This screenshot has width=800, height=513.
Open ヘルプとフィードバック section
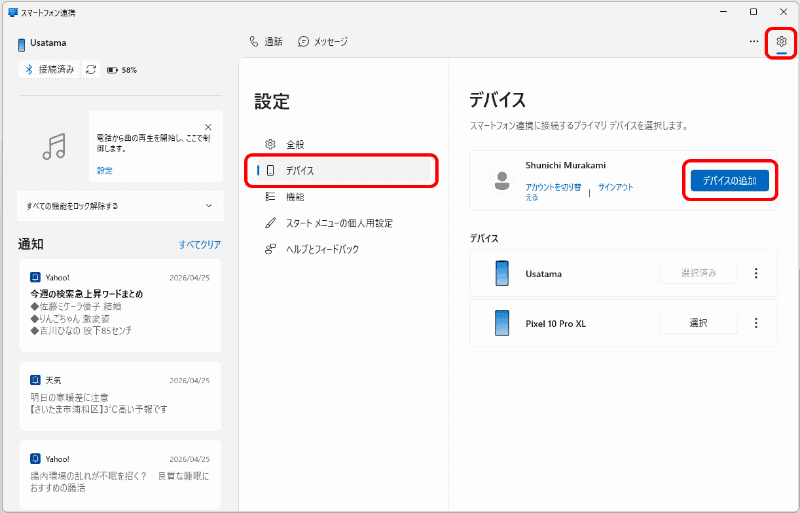point(343,249)
